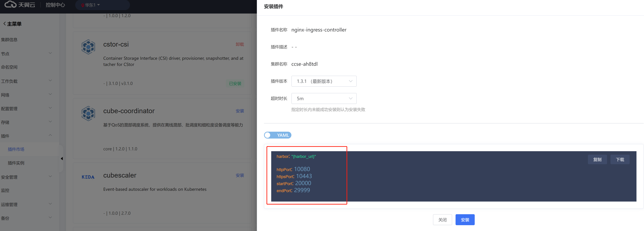Viewport: 644px width, 231px height.
Task: Click the back arrow beside 主菜单
Action: pos(4,24)
